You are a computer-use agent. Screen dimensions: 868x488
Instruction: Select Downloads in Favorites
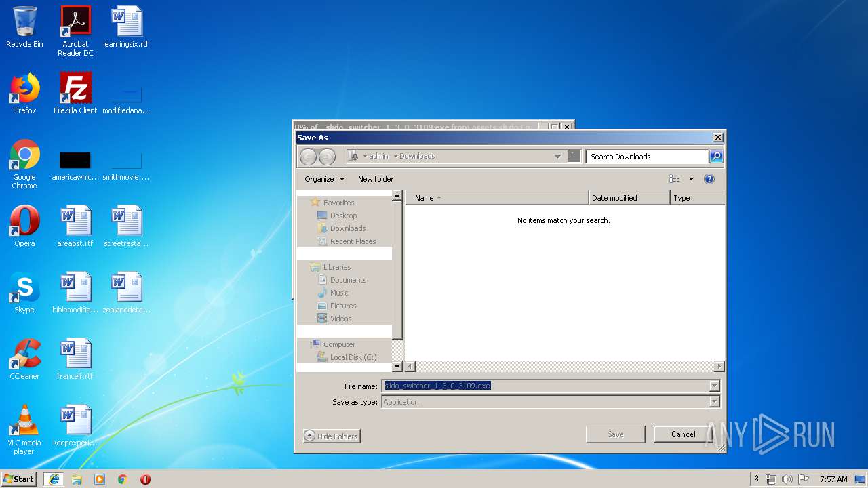[x=348, y=228]
